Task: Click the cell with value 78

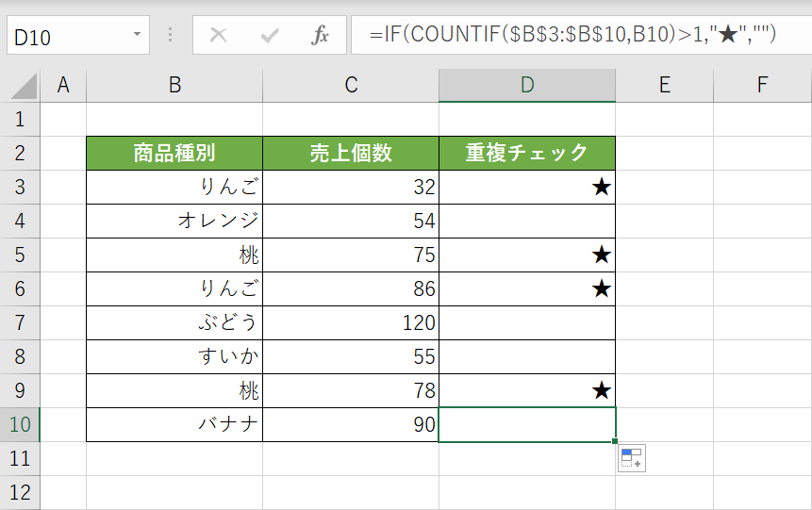Action: tap(351, 390)
